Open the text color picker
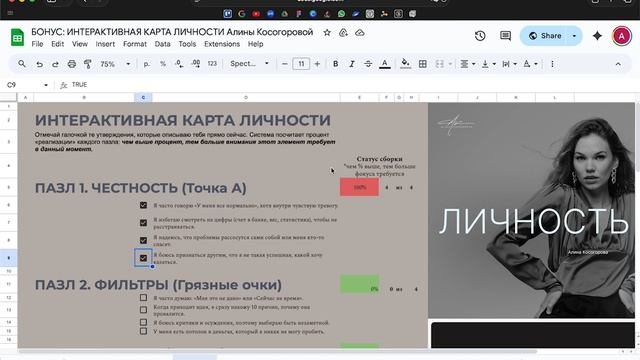The width and height of the screenshot is (640, 360). pos(384,64)
